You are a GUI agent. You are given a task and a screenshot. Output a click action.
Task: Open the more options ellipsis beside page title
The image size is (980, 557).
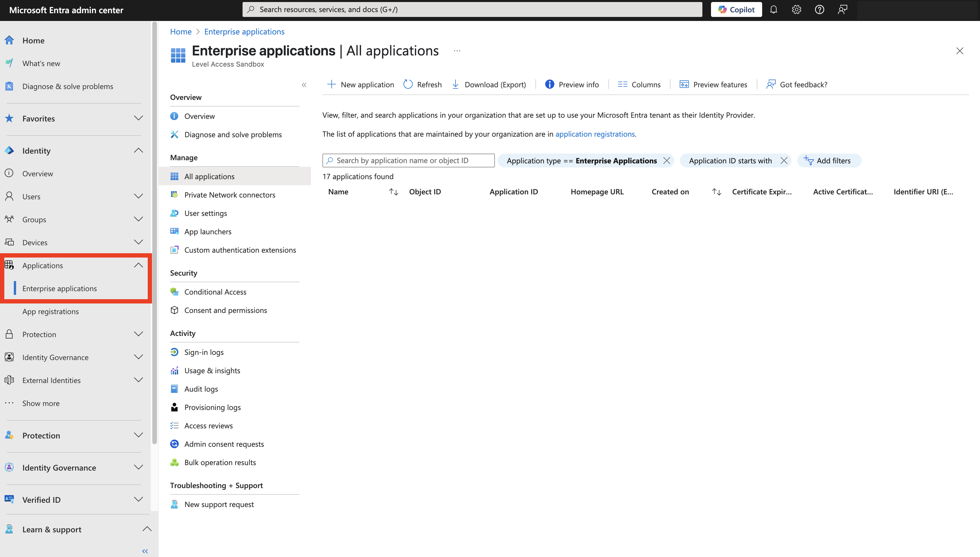pyautogui.click(x=456, y=50)
